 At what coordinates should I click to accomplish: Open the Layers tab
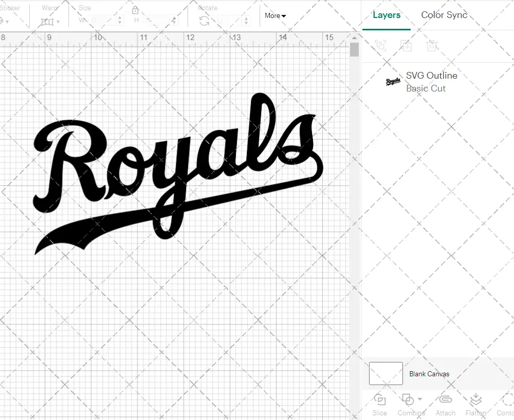tap(386, 15)
